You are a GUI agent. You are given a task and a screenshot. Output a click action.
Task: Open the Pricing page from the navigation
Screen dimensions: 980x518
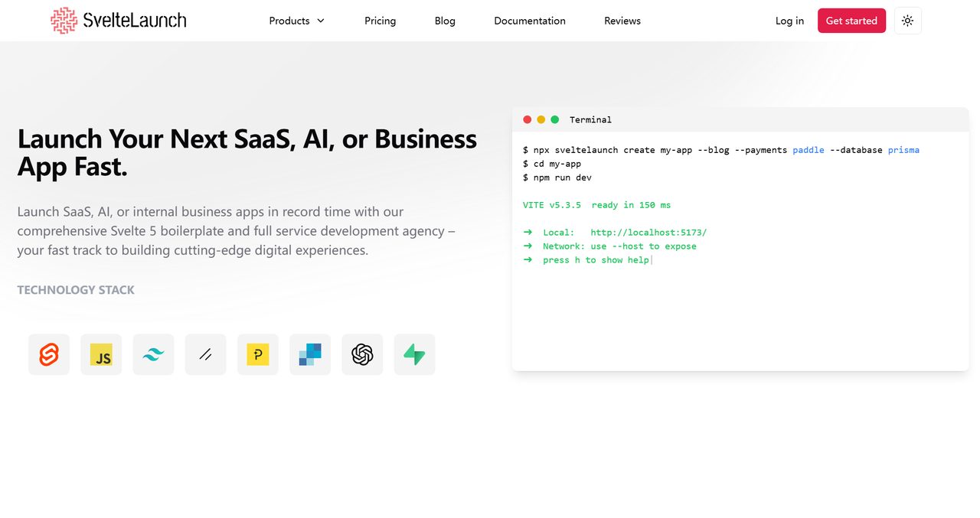tap(381, 21)
